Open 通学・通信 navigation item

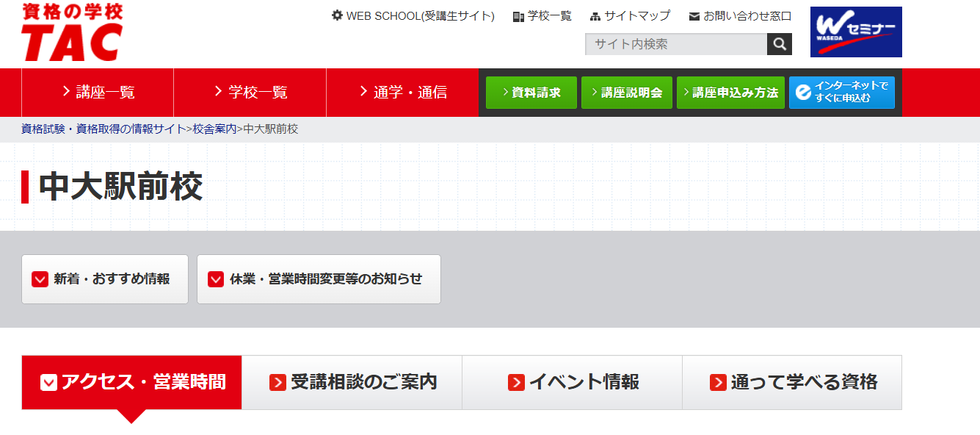tap(402, 93)
